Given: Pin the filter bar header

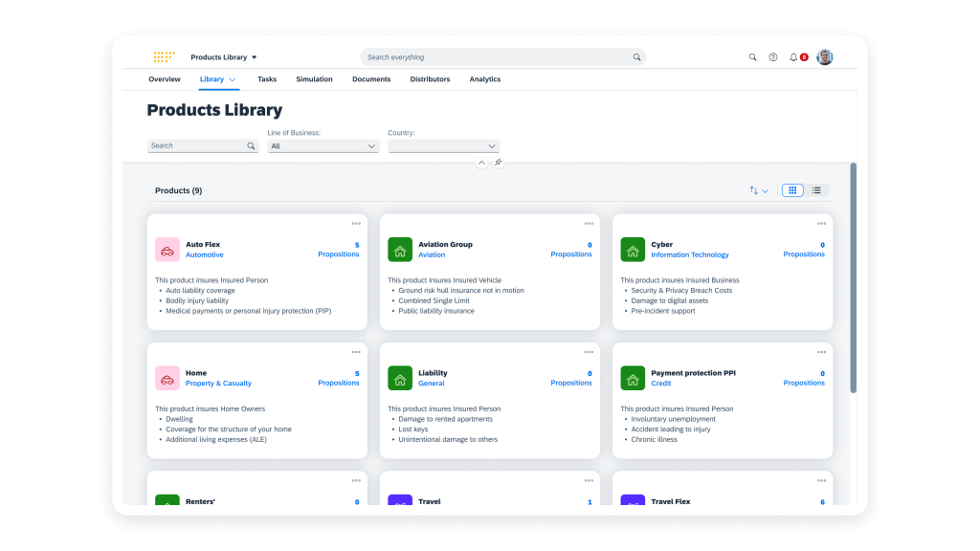Looking at the screenshot, I should pos(498,163).
